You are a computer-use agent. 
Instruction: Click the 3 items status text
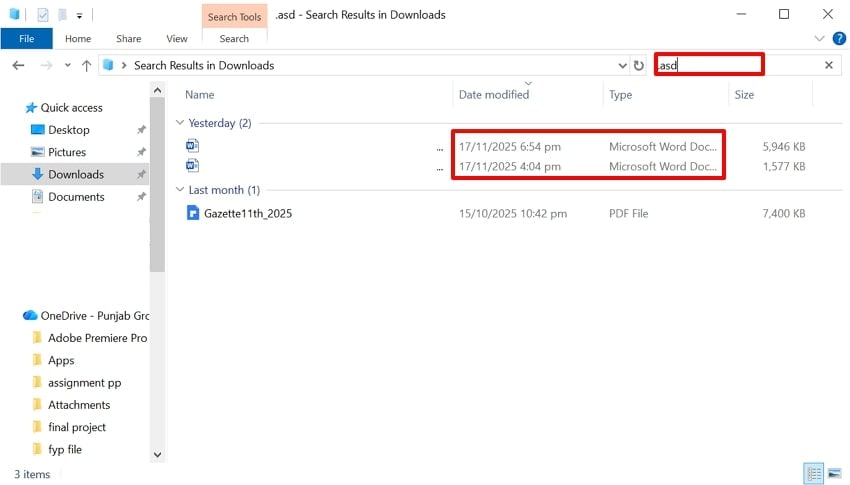pos(32,474)
